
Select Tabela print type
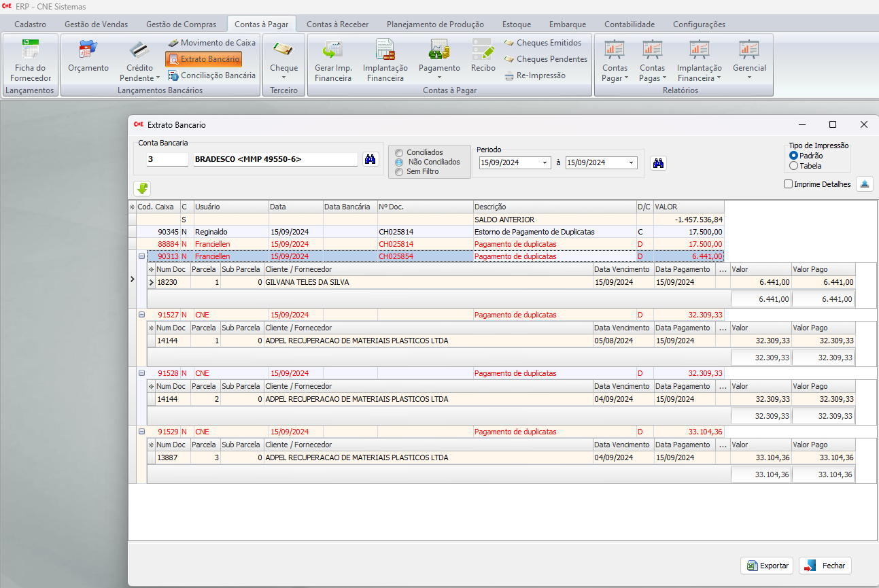(x=793, y=166)
